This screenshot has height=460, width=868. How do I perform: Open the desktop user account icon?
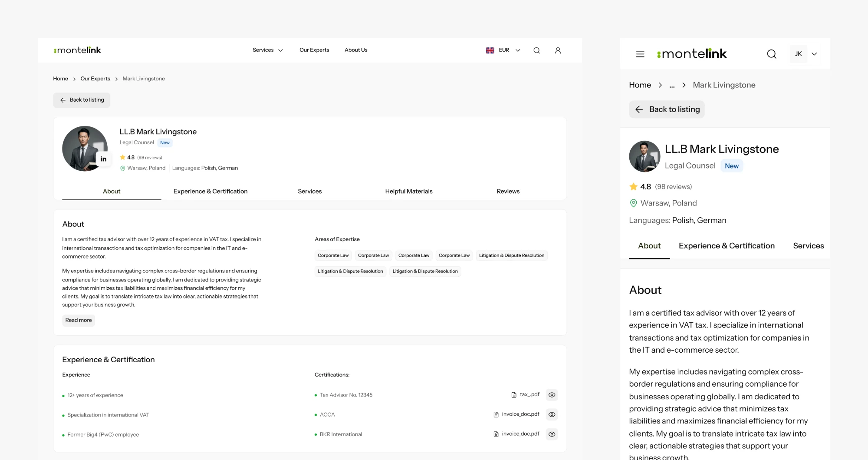tap(558, 50)
